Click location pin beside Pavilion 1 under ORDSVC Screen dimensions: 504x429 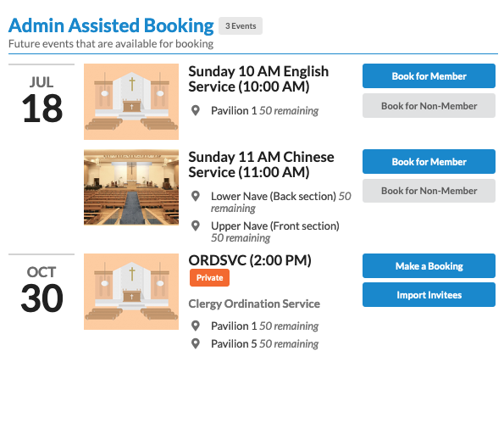[x=196, y=326]
